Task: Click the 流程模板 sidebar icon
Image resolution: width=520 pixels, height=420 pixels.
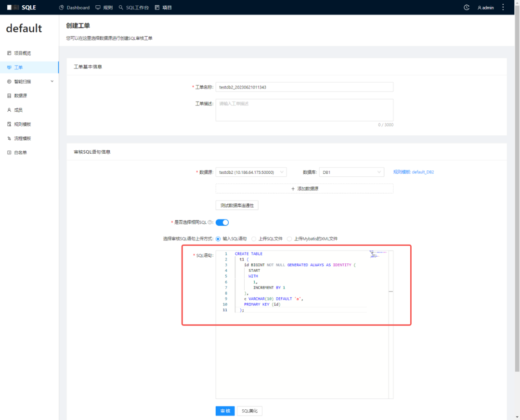Action: coord(9,138)
